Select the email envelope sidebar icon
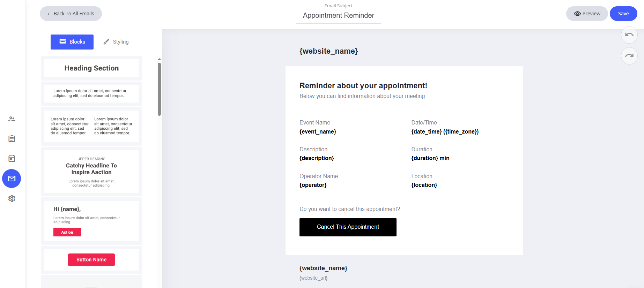The width and height of the screenshot is (644, 288). click(x=12, y=179)
